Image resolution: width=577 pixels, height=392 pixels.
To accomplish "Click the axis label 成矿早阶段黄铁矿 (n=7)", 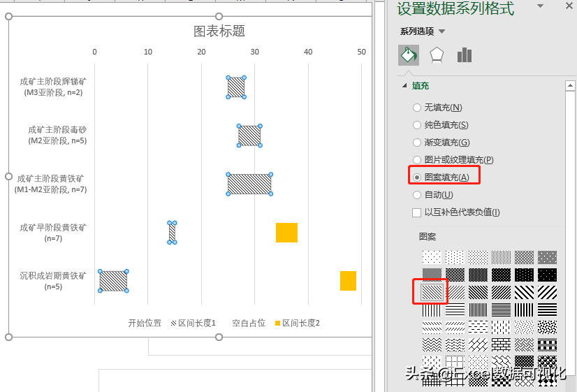I will pyautogui.click(x=53, y=233).
